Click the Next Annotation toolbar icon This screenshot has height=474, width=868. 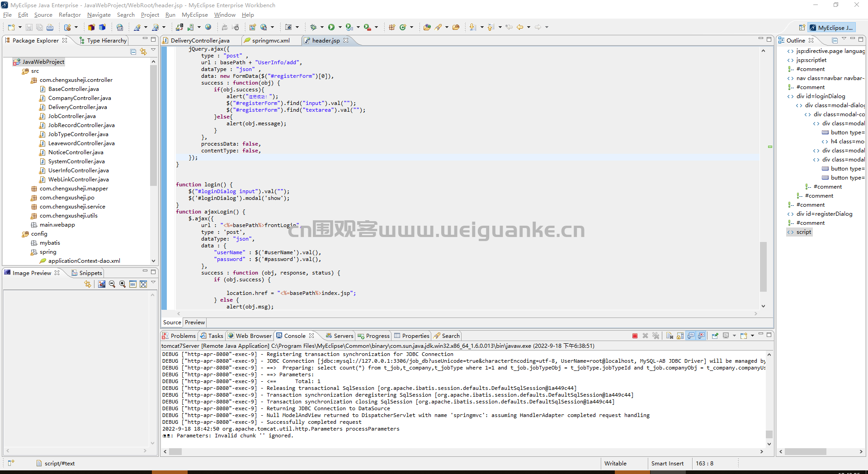coord(472,27)
